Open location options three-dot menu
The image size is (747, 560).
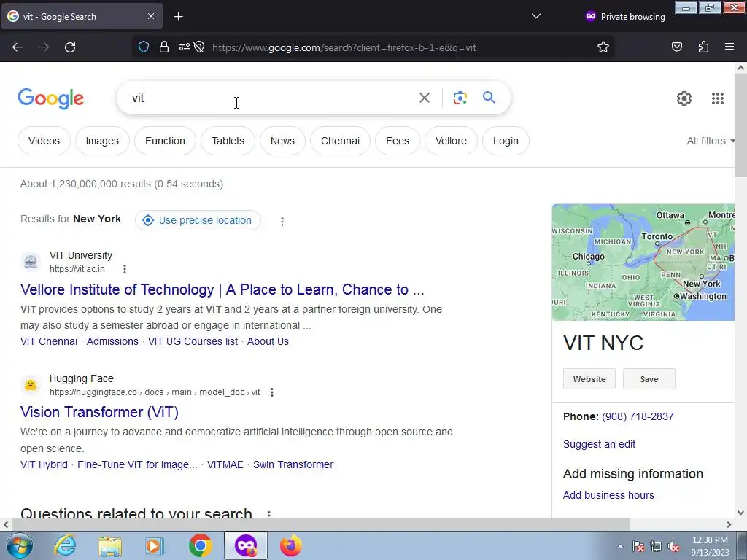pyautogui.click(x=282, y=222)
